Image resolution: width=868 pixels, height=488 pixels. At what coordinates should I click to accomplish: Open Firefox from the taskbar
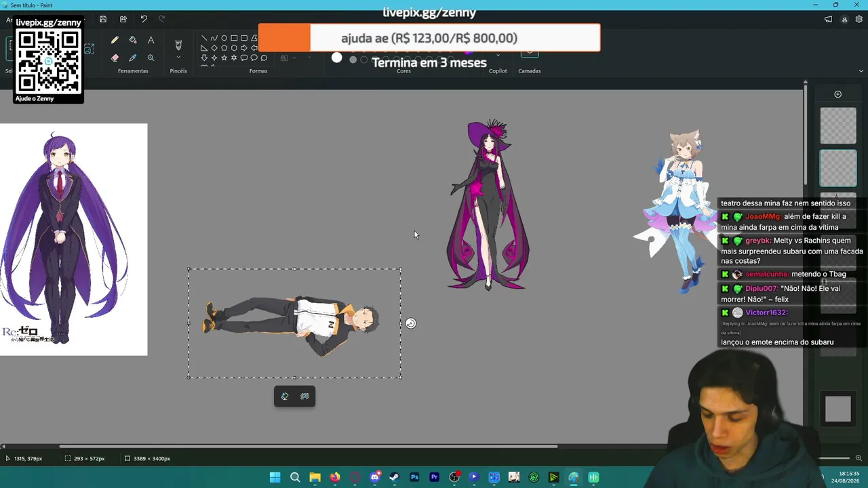coord(335,477)
